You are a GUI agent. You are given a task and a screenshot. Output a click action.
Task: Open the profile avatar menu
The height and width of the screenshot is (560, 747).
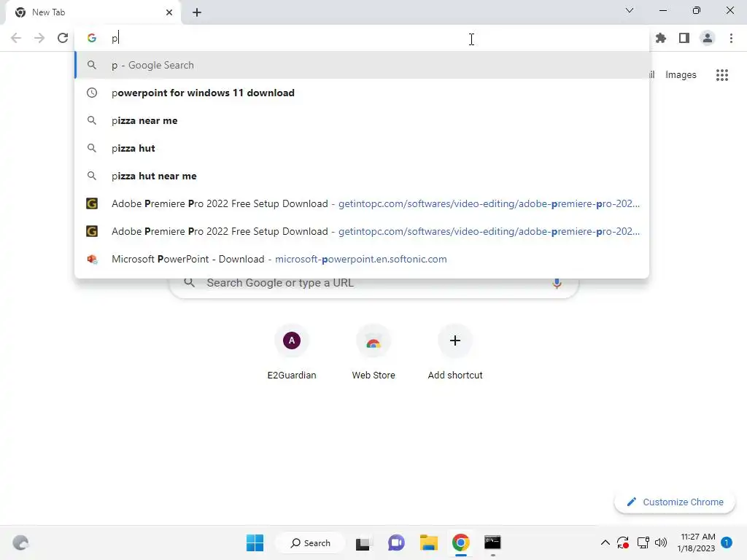[708, 38]
